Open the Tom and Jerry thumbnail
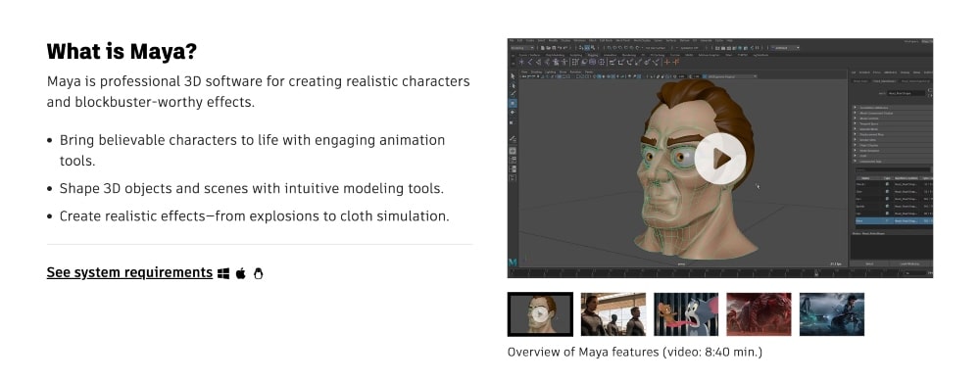980x382 pixels. point(686,314)
